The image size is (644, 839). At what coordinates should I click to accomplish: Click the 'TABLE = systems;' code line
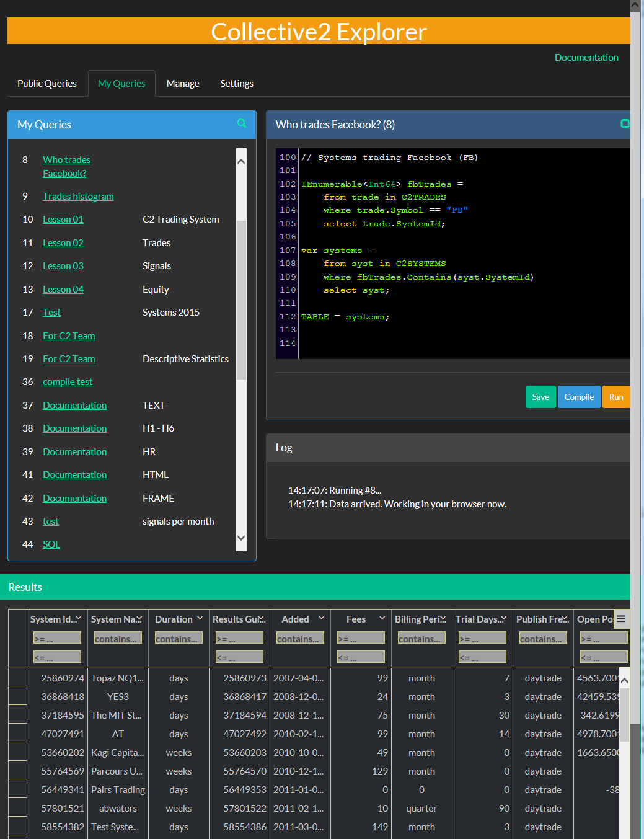point(345,317)
